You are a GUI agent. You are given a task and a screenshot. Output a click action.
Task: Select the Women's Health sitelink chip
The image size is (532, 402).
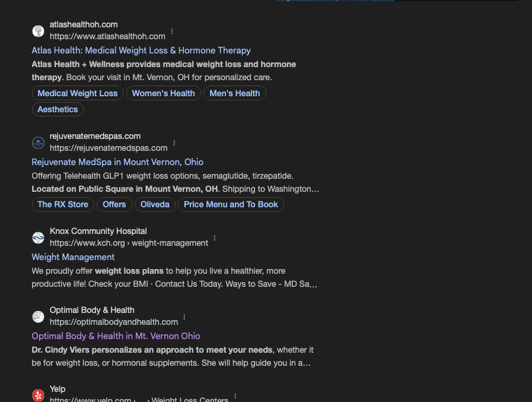(x=164, y=93)
